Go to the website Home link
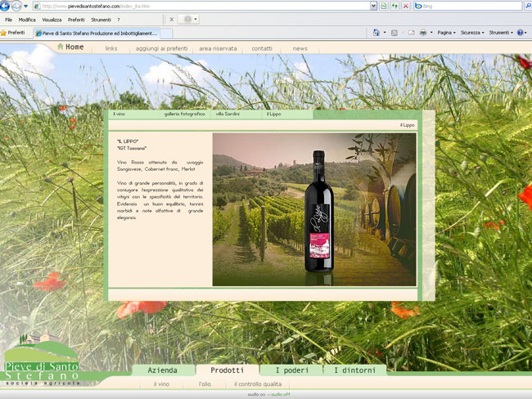 click(x=74, y=47)
